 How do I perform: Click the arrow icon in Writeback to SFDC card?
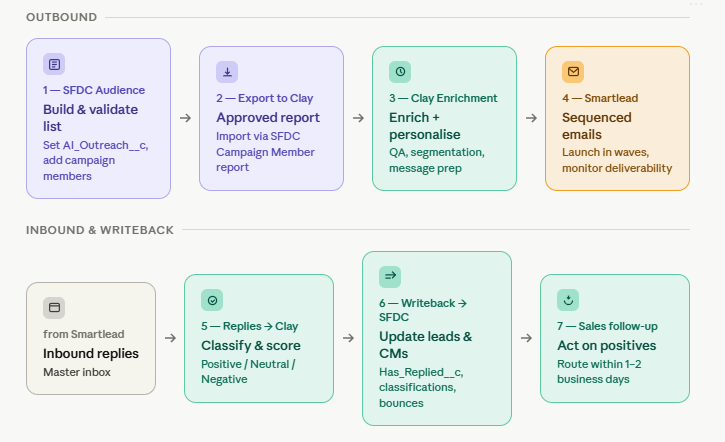(x=390, y=274)
